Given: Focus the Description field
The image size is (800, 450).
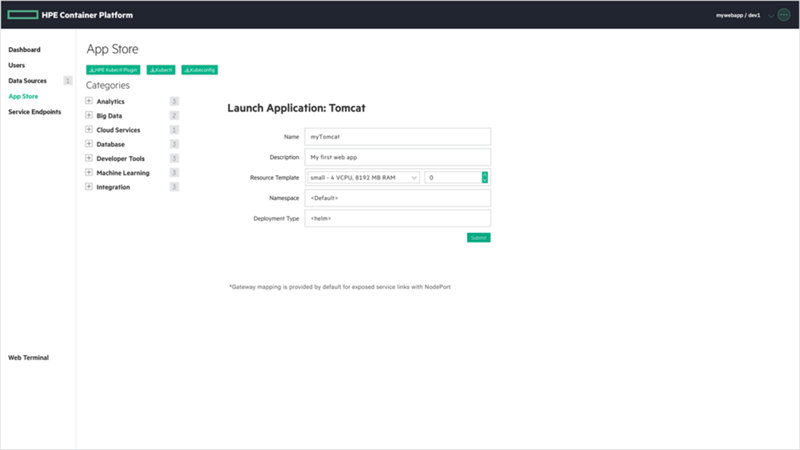Looking at the screenshot, I should click(397, 157).
